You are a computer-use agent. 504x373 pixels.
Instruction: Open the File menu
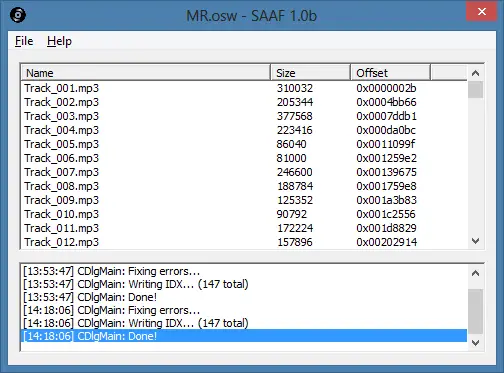[24, 41]
